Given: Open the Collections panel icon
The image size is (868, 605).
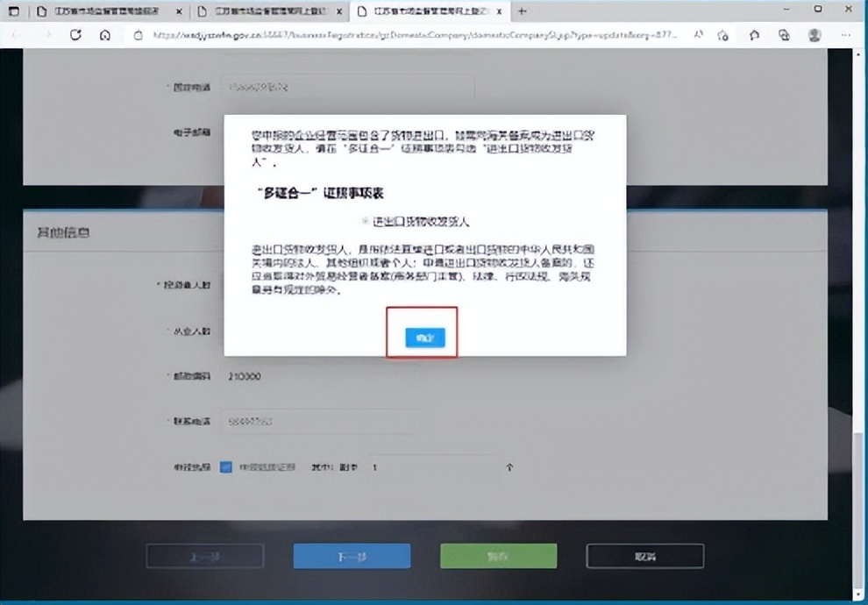Looking at the screenshot, I should [x=755, y=35].
